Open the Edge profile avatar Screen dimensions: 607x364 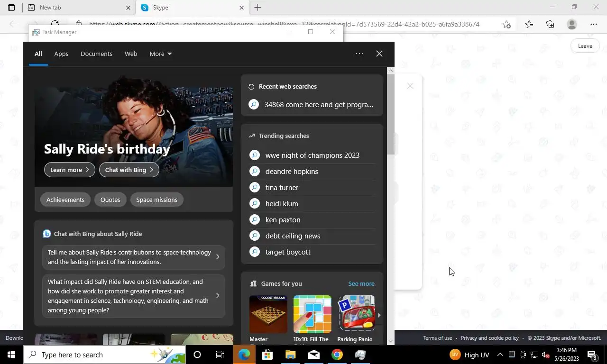coord(572,24)
